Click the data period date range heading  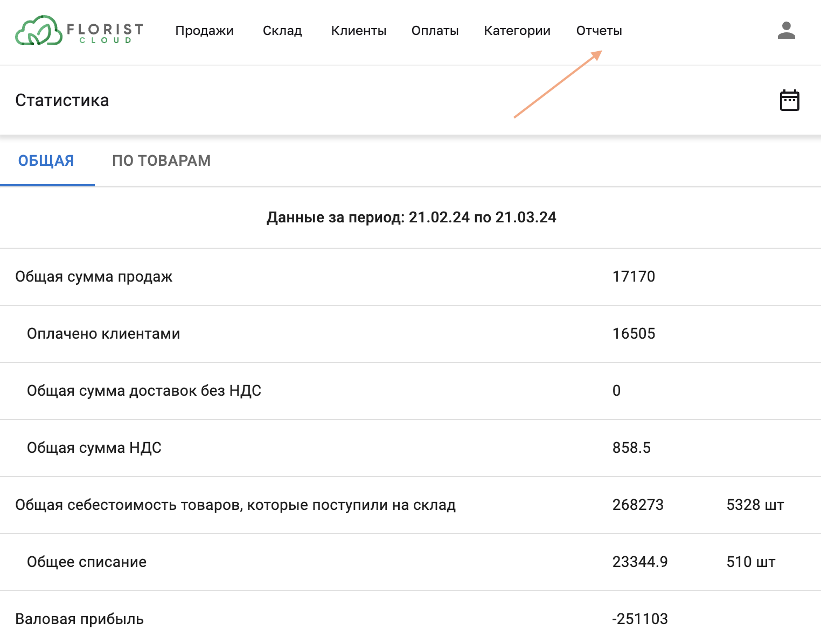(x=411, y=218)
